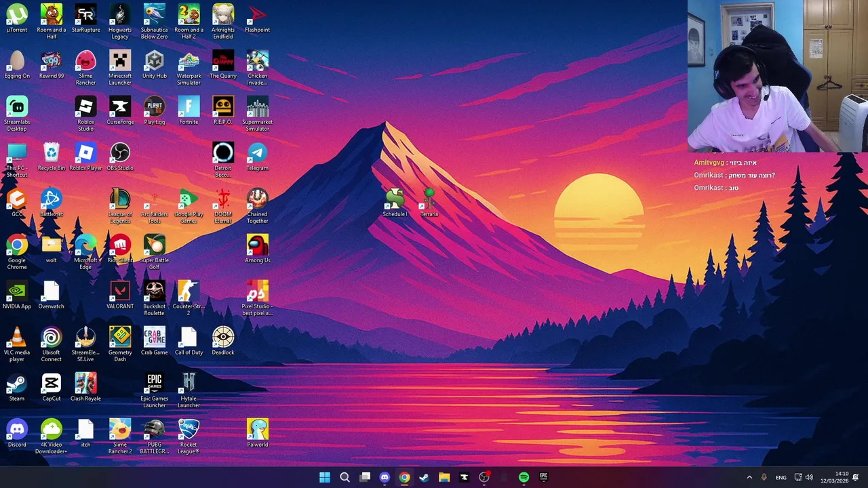Select the wolt folder
The image size is (868, 488).
52,249
